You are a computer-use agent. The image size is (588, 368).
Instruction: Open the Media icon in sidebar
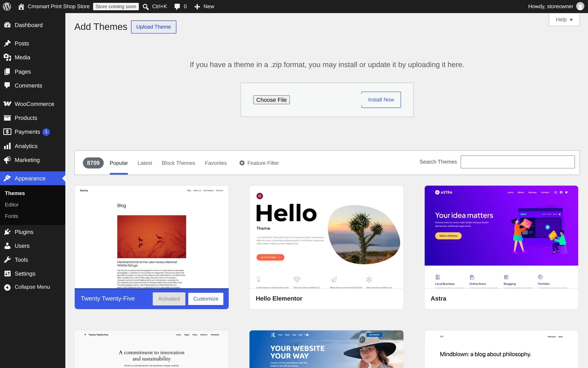(7, 57)
